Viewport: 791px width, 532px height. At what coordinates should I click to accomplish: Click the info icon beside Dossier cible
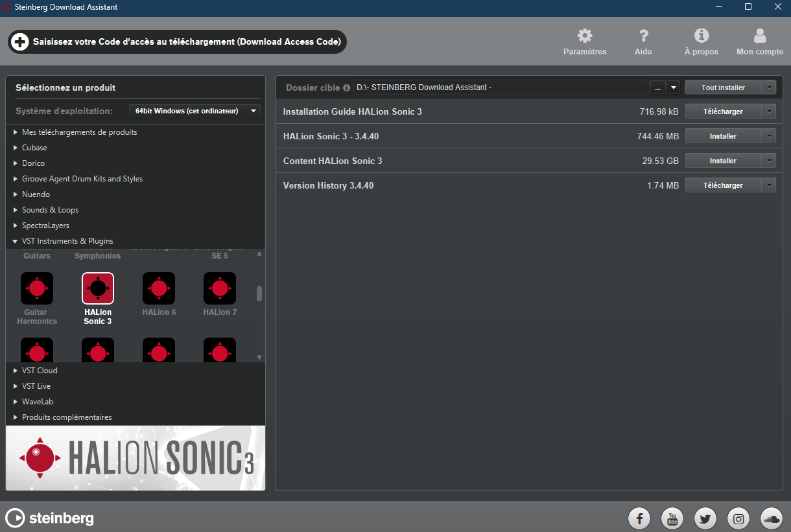(x=347, y=87)
